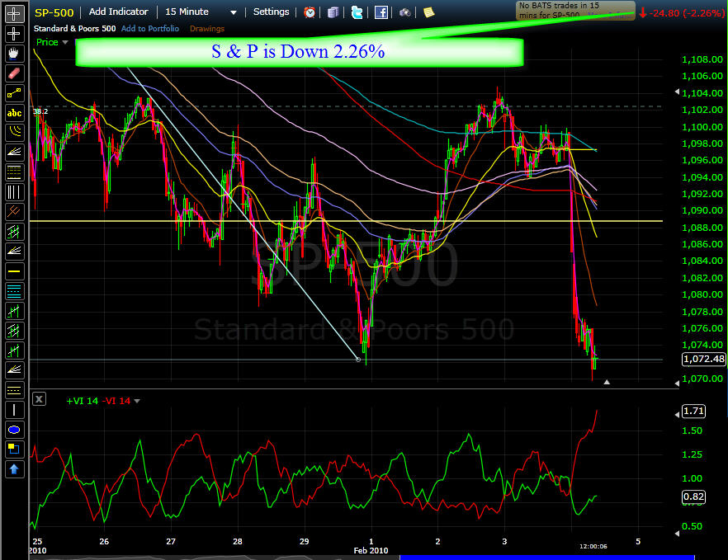Image resolution: width=728 pixels, height=560 pixels.
Task: Open the Settings menu
Action: (x=271, y=12)
